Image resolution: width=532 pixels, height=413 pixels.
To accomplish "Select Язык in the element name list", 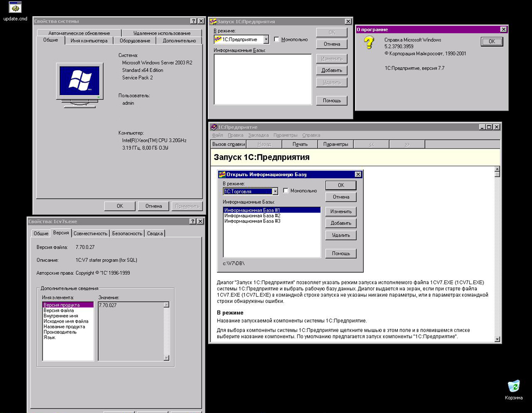I will (x=68, y=337).
